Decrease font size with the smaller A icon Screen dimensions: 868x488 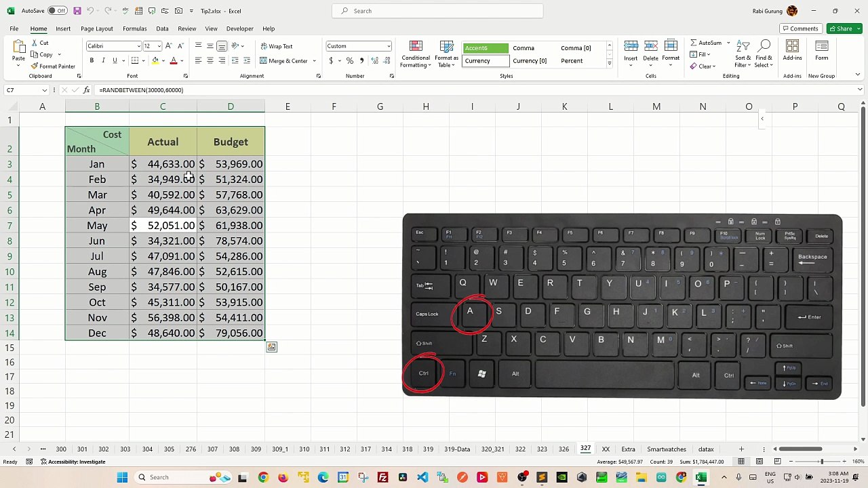pyautogui.click(x=180, y=46)
